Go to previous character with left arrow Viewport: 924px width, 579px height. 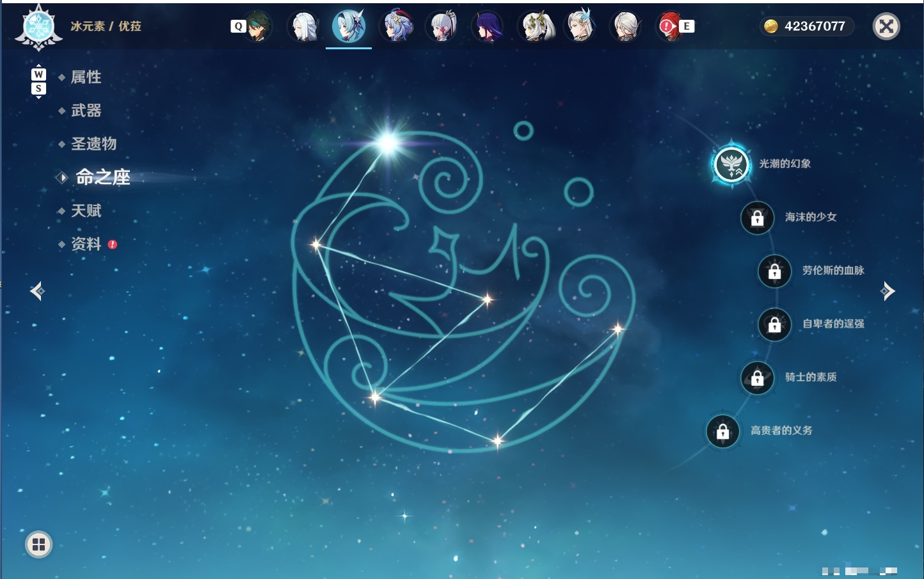point(37,291)
